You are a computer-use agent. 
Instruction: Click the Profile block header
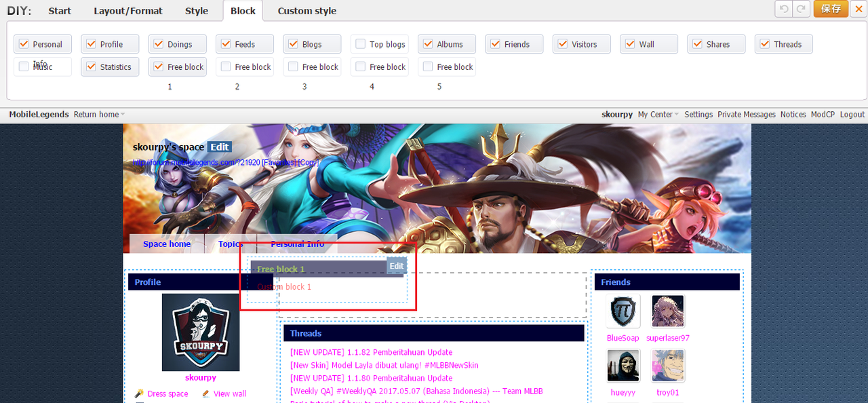point(201,282)
